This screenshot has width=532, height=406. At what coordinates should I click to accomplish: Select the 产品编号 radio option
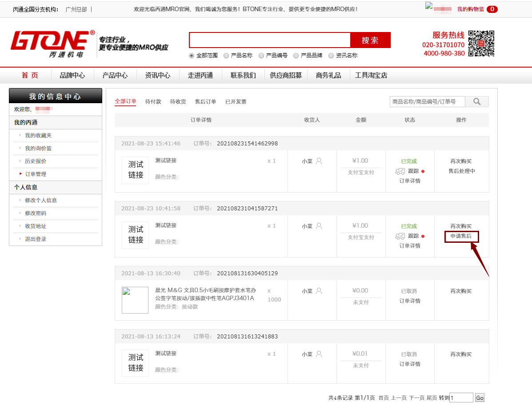tap(261, 56)
